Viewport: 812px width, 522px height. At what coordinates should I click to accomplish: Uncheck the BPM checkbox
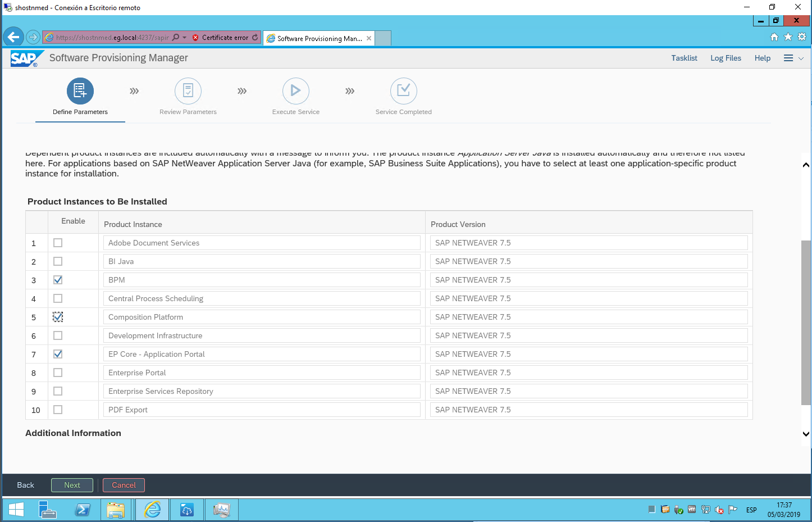pos(58,280)
